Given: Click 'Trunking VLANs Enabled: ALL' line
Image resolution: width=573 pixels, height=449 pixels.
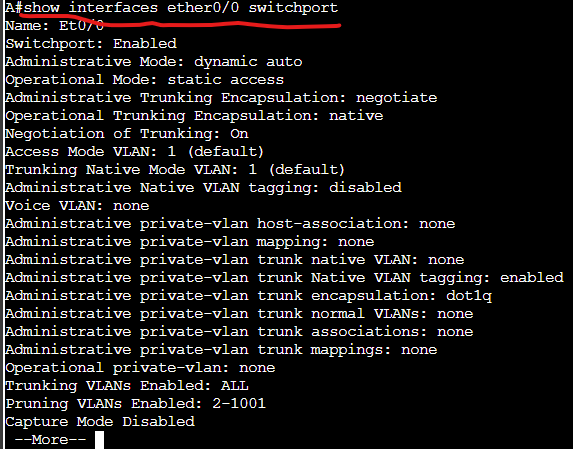Looking at the screenshot, I should pyautogui.click(x=127, y=386).
